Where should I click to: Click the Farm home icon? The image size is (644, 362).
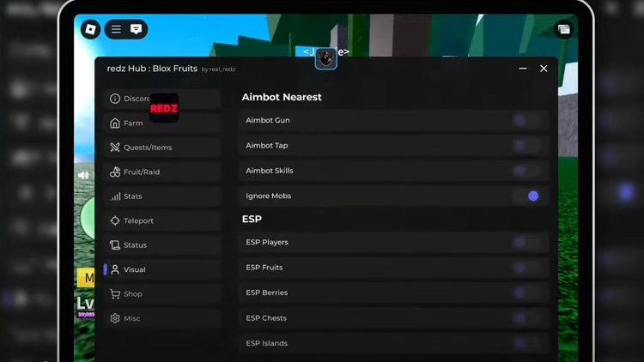pos(115,124)
